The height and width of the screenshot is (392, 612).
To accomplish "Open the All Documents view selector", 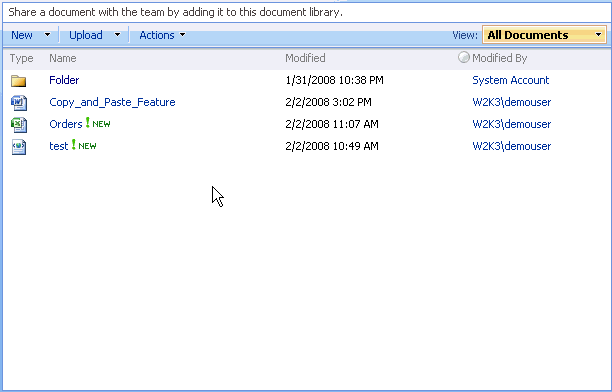I will tap(544, 35).
